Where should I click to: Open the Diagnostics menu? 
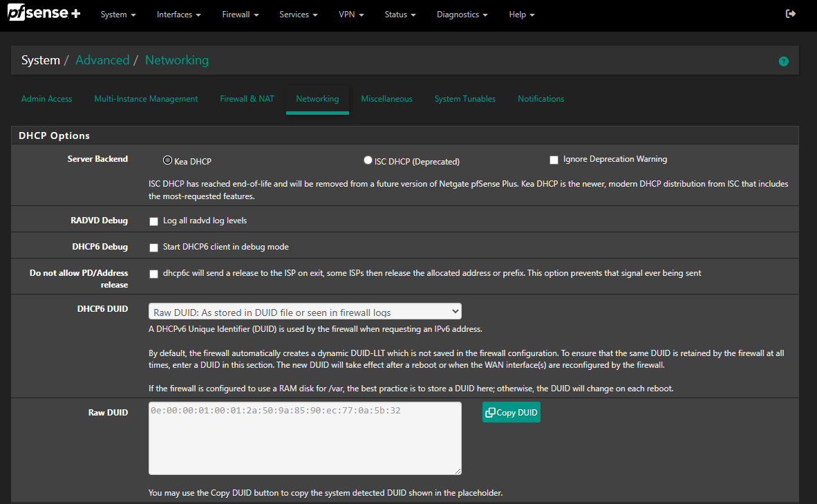(x=462, y=15)
